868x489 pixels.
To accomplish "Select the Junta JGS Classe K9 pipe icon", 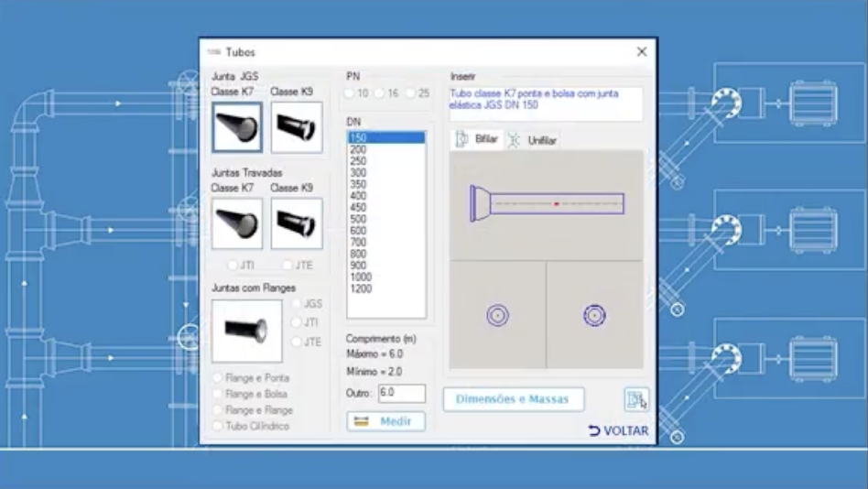I will [297, 127].
